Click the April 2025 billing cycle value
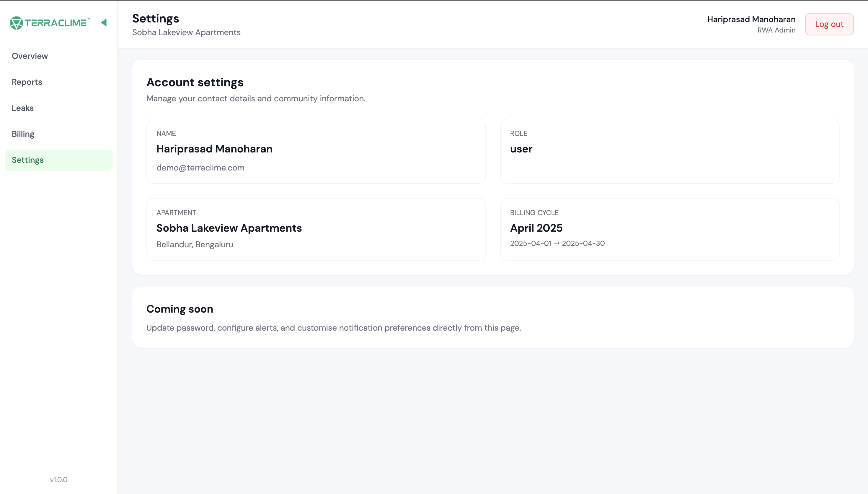Viewport: 868px width, 494px height. tap(536, 228)
